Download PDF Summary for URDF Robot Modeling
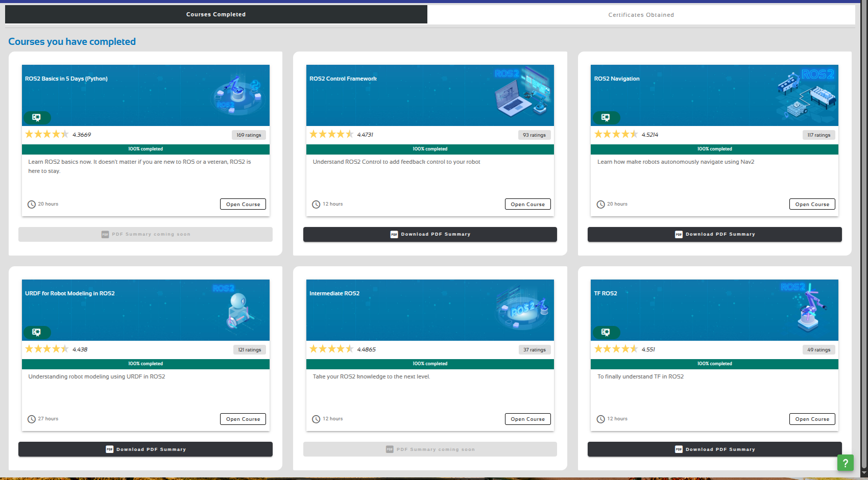This screenshot has width=868, height=480. click(146, 449)
